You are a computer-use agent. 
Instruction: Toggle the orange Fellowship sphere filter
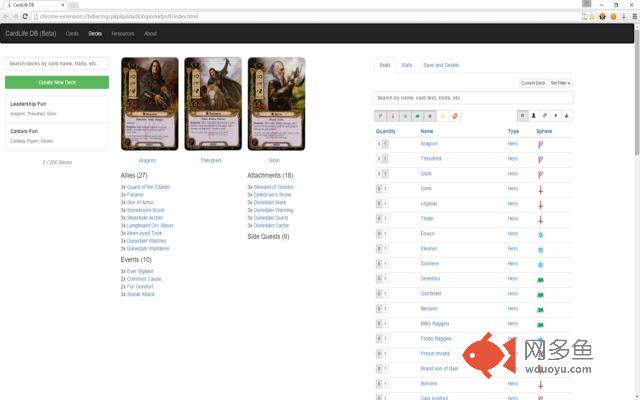(456, 116)
